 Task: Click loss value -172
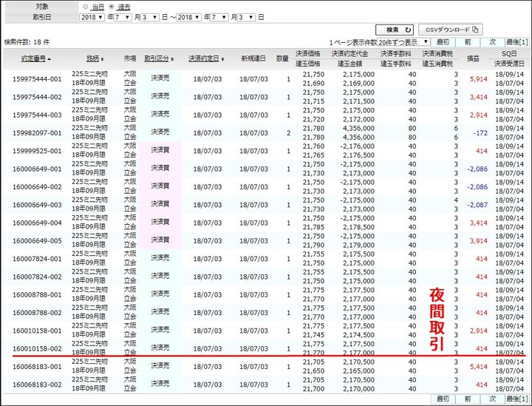(480, 133)
